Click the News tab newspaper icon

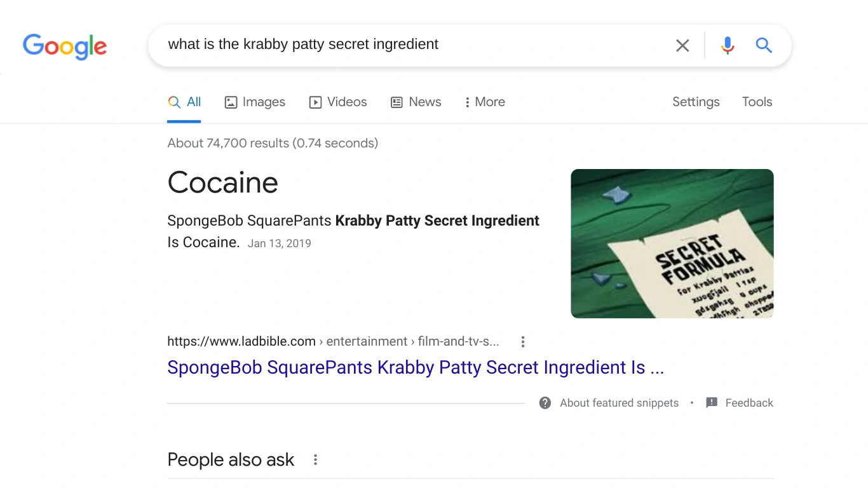pos(397,102)
